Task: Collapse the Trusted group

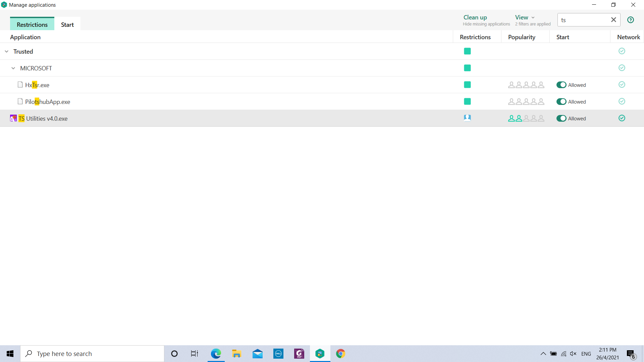Action: (7, 51)
